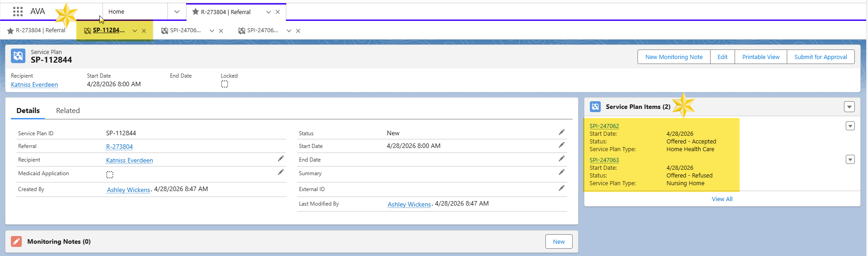Click the Service Plan Items panel icon
Viewport: 868px width, 256px height.
click(x=595, y=107)
